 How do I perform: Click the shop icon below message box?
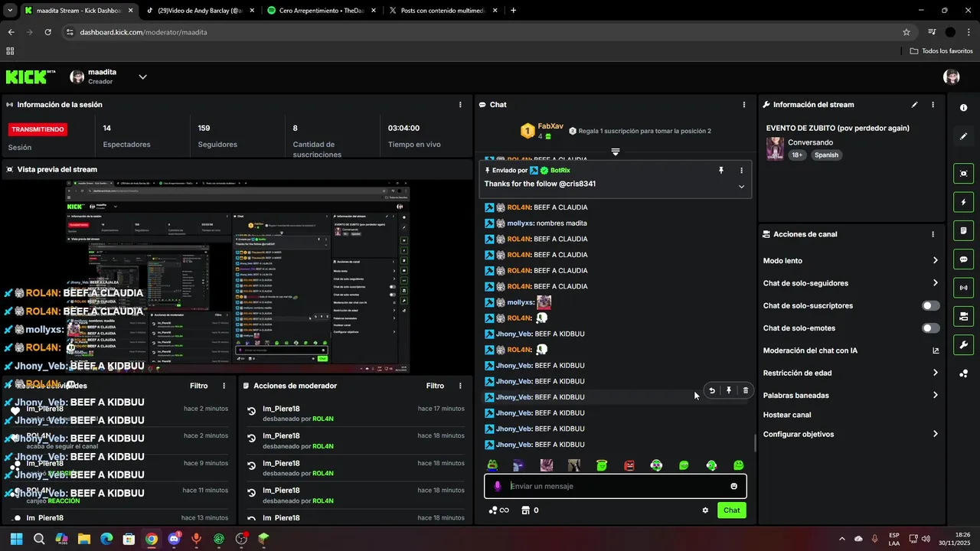(526, 510)
